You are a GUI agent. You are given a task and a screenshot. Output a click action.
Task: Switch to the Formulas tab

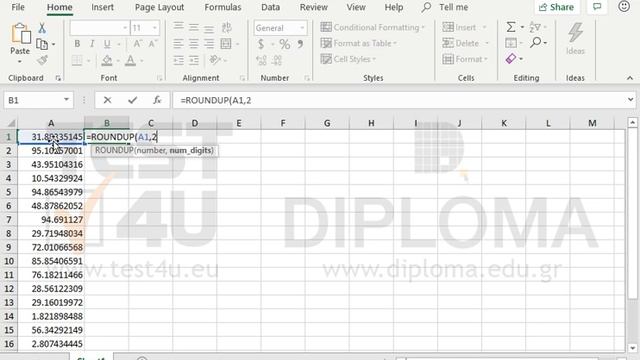pos(223,7)
